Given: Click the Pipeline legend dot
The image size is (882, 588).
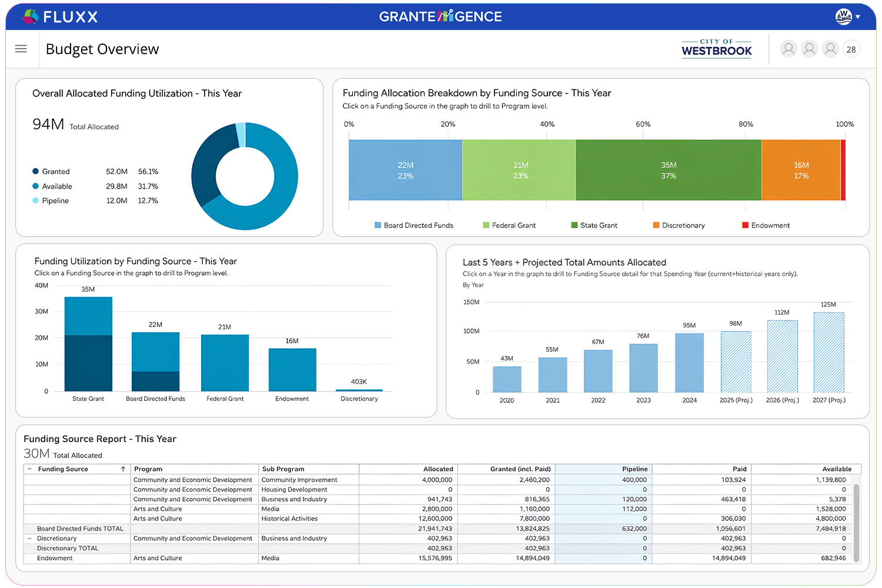Looking at the screenshot, I should pos(35,201).
